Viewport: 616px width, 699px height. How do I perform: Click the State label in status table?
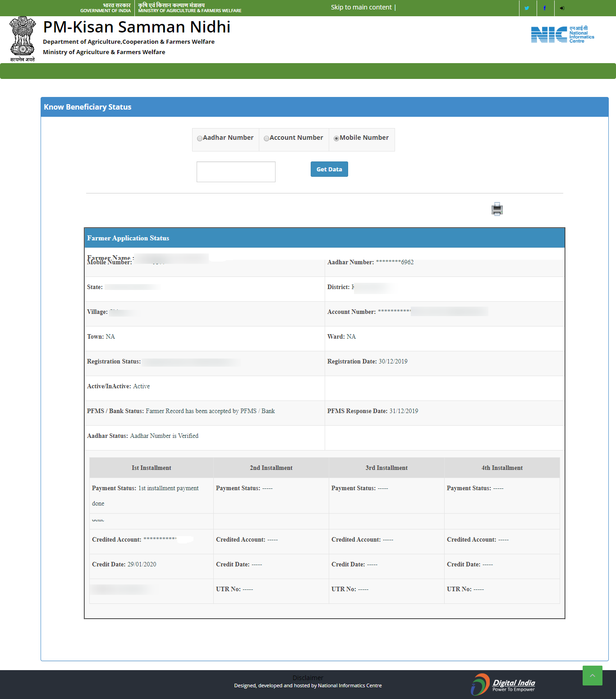95,287
